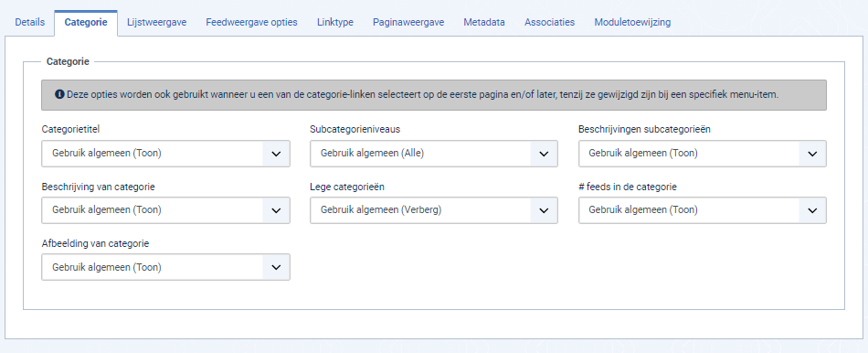Screen dimensions: 868x353
Task: Open the # feeds in de categorie dropdown
Action: click(703, 210)
